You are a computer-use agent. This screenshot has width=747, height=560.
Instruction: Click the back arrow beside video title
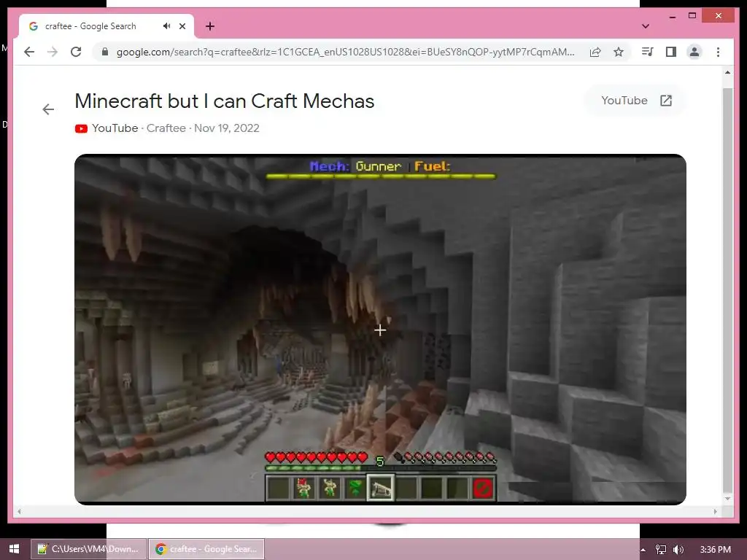pos(48,109)
